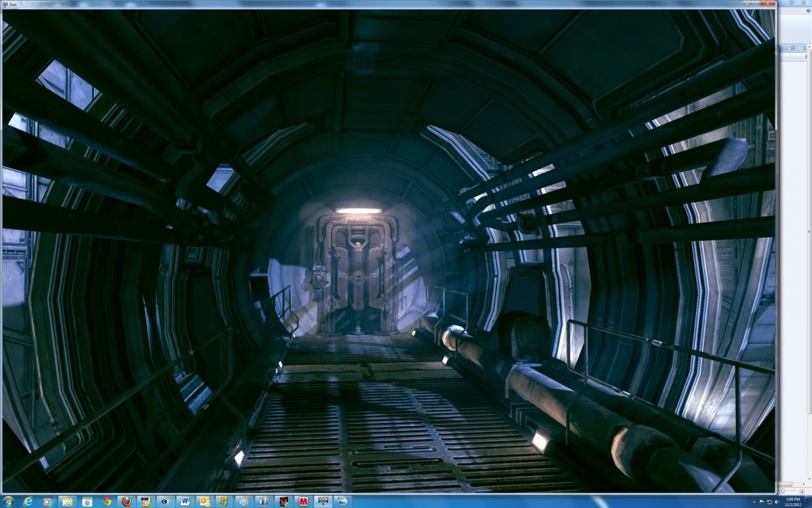Open Google Chrome from the taskbar
The height and width of the screenshot is (508, 812).
(107, 501)
